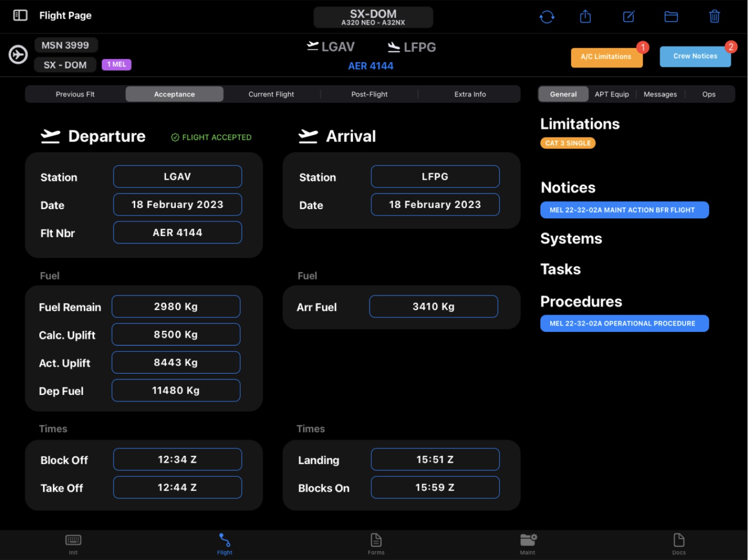Open the Docs bottom tab

pyautogui.click(x=679, y=545)
